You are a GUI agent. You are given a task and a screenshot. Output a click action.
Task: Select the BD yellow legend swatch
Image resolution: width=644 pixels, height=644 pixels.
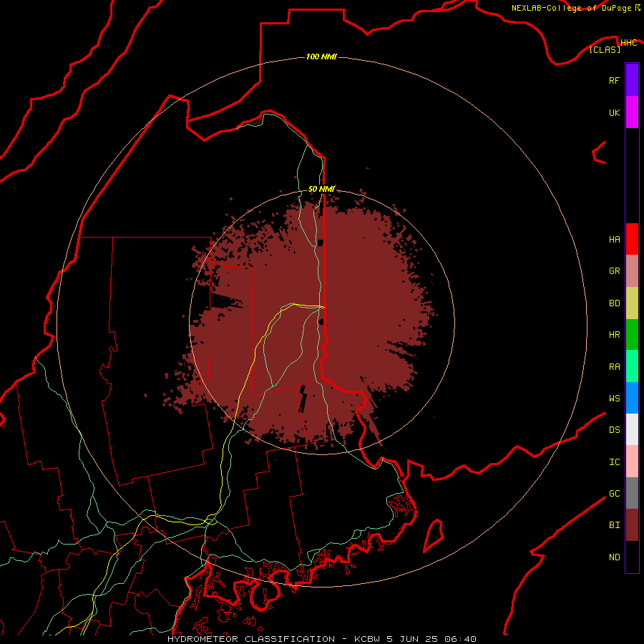tap(632, 303)
